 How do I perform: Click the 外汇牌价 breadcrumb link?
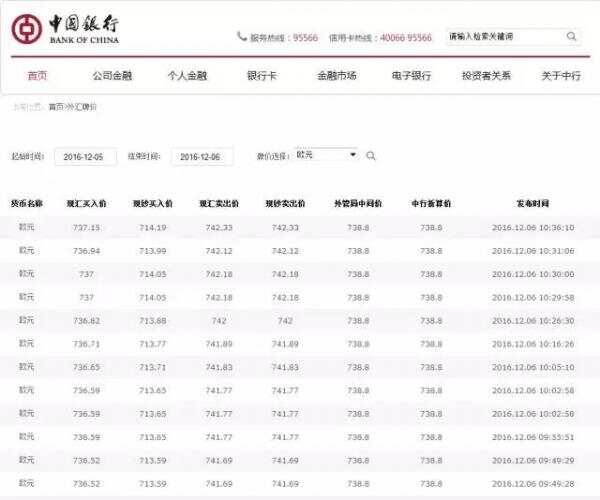click(82, 107)
